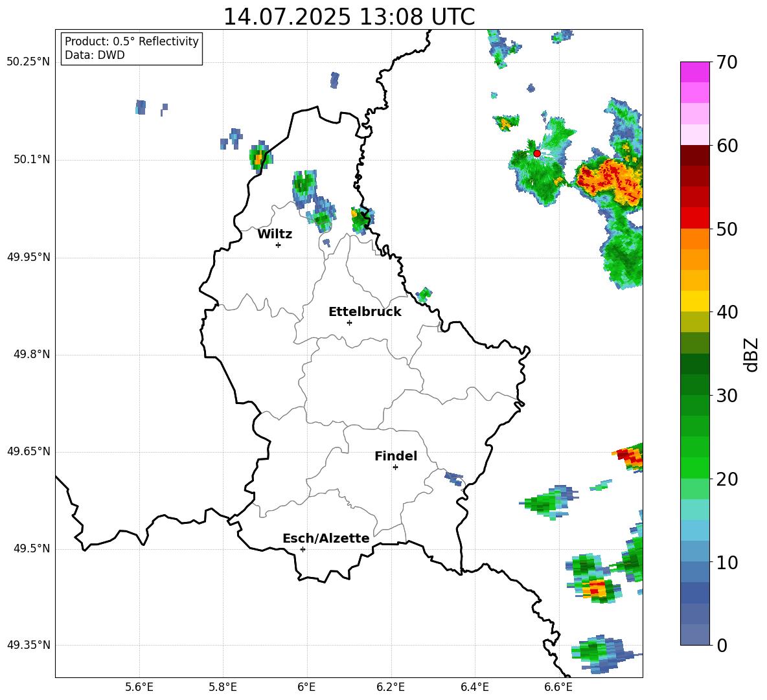
Task: Click the 0 tick label on colorbar
Action: [722, 645]
